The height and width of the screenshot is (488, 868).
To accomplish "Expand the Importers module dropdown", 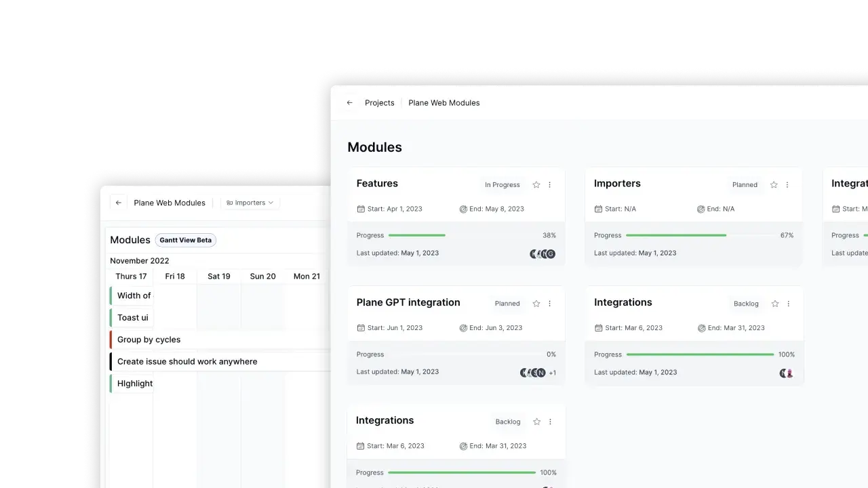I will tap(250, 203).
